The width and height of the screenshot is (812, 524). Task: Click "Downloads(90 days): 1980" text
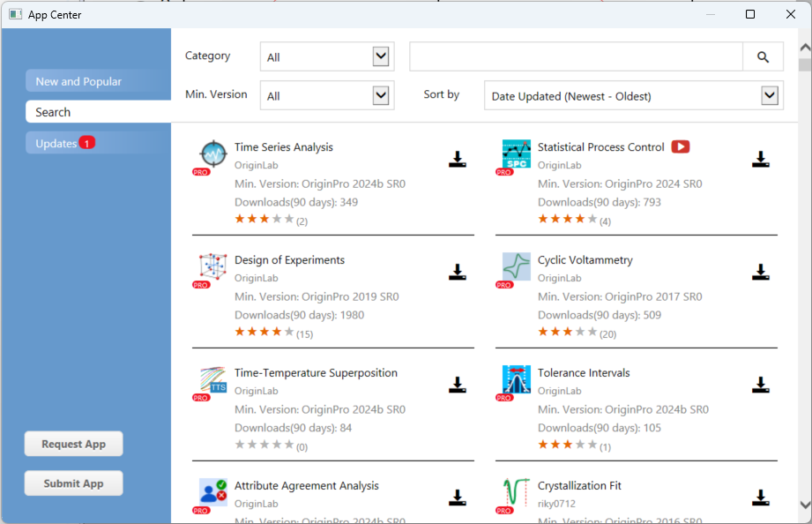point(300,315)
